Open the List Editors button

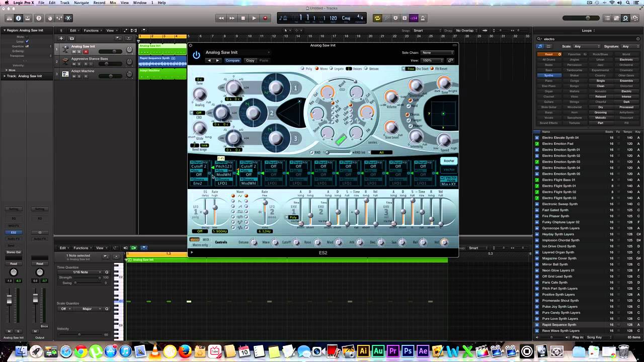[x=607, y=18]
